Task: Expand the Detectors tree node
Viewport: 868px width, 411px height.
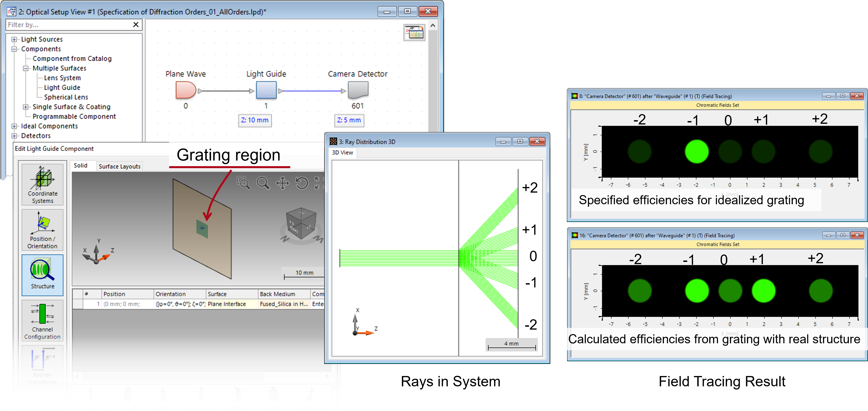Action: [x=14, y=136]
